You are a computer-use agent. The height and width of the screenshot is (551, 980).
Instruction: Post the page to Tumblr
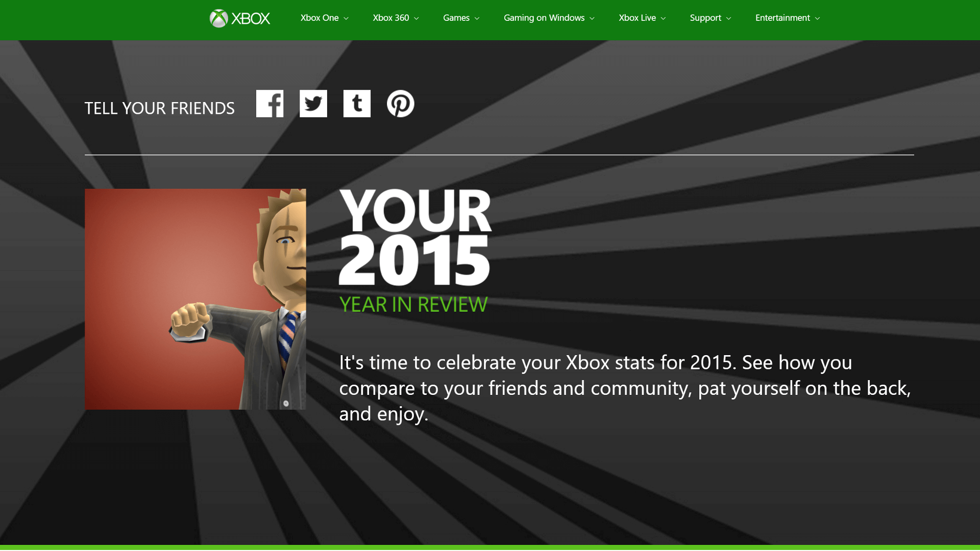coord(357,104)
